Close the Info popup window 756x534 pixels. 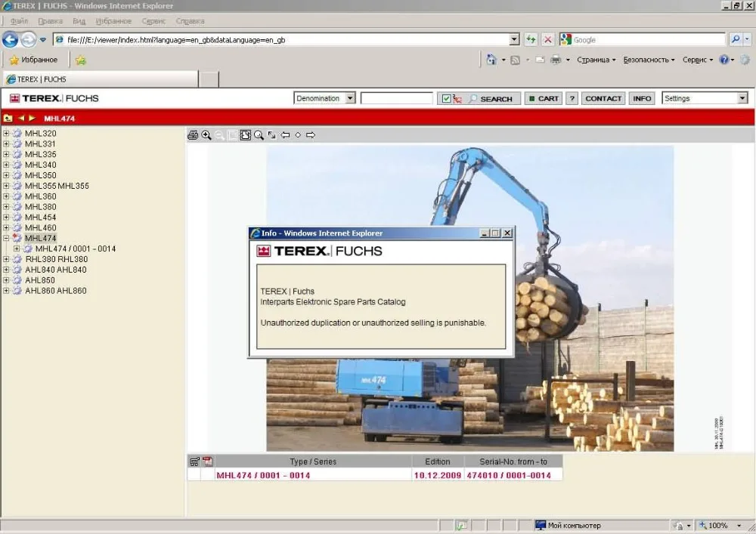click(x=507, y=233)
